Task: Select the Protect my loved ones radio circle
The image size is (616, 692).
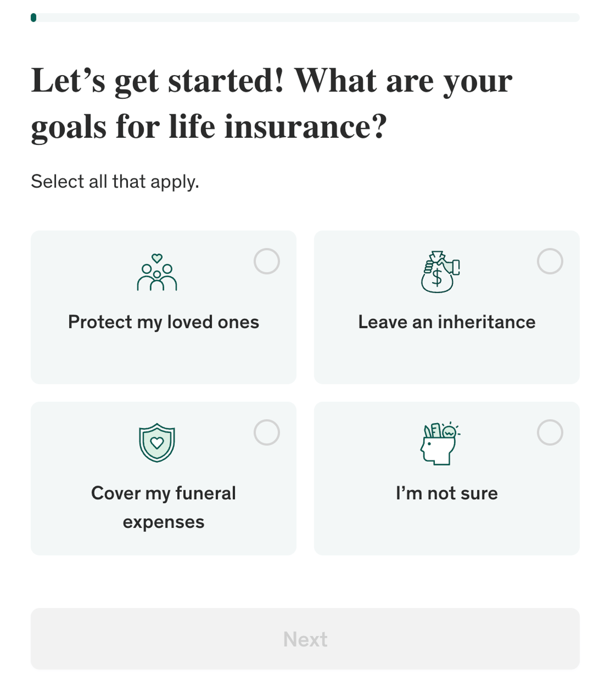Action: 268,261
